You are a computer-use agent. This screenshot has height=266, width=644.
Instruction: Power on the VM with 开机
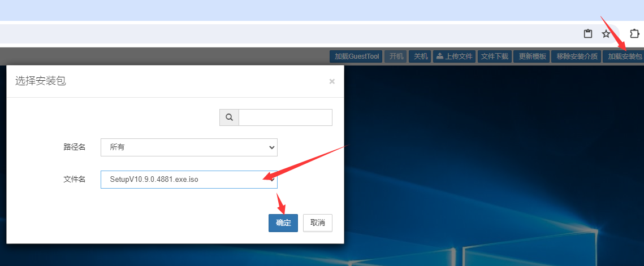[x=396, y=56]
